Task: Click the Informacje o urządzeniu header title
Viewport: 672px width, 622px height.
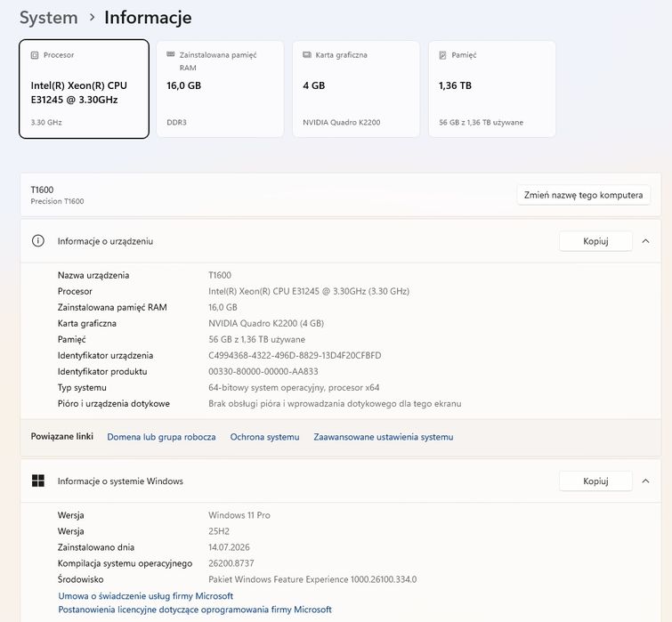Action: [105, 241]
